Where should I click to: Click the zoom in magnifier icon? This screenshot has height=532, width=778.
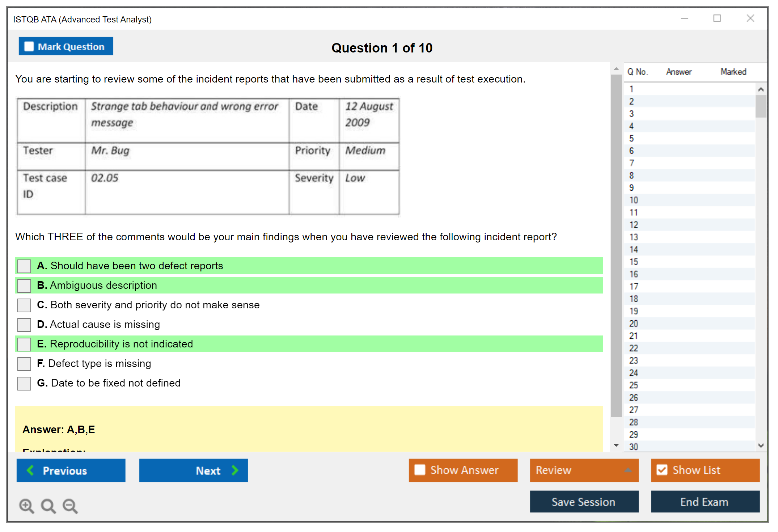point(26,506)
